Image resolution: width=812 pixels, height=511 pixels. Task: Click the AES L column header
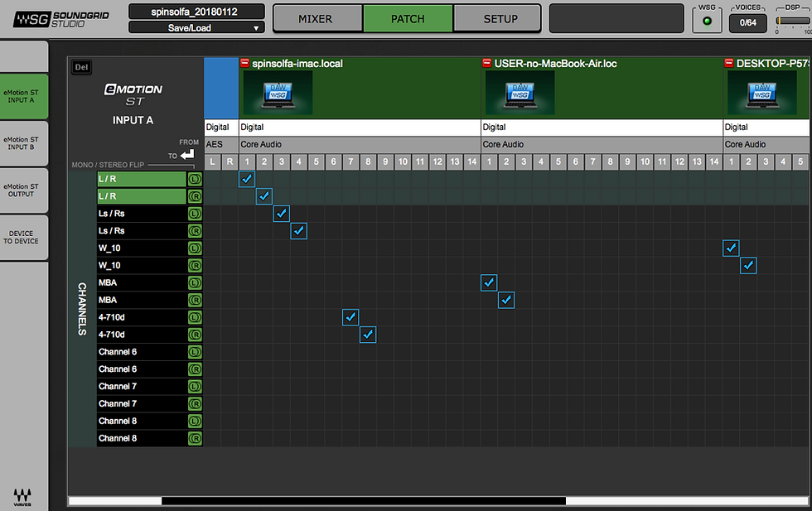pos(212,161)
